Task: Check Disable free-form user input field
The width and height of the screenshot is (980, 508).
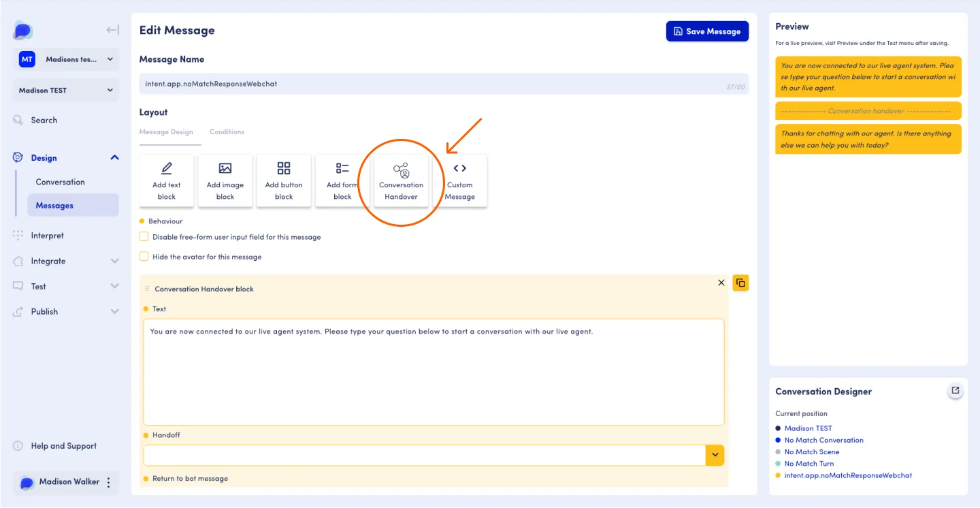Action: pos(144,237)
